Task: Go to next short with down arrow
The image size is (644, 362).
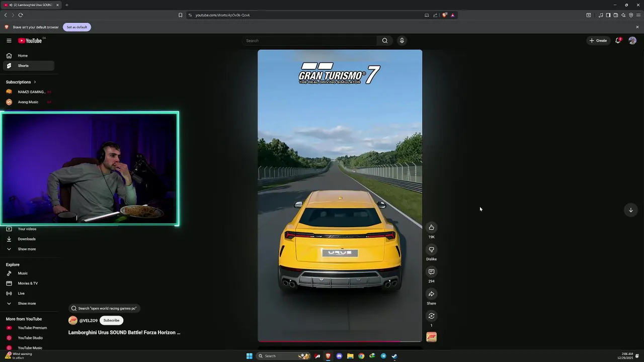Action: pyautogui.click(x=630, y=210)
